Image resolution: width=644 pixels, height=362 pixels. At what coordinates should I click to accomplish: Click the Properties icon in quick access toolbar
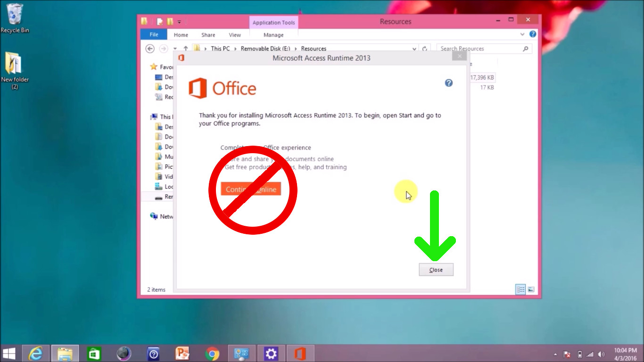tap(160, 21)
